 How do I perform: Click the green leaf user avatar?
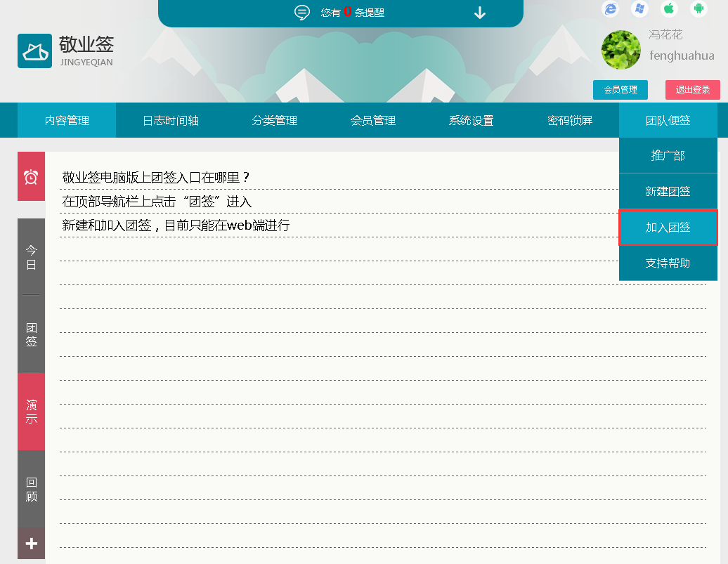(620, 50)
